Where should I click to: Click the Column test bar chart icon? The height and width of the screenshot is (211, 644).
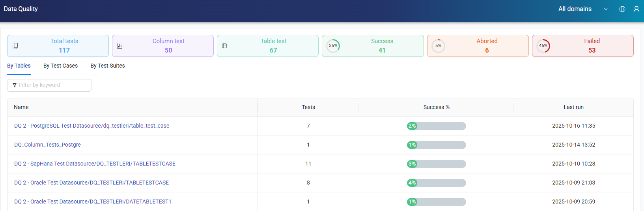coord(119,46)
